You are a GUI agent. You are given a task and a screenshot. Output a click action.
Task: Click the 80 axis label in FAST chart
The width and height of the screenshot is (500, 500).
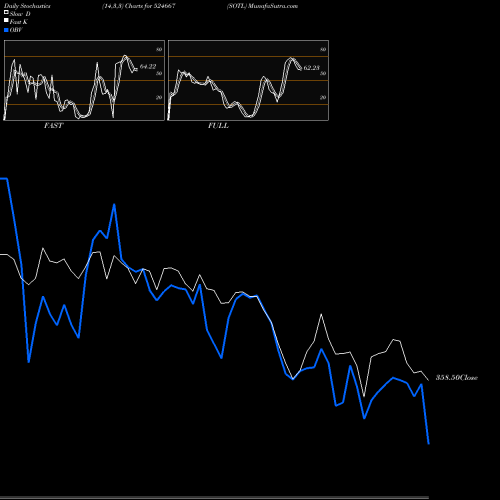(159, 49)
